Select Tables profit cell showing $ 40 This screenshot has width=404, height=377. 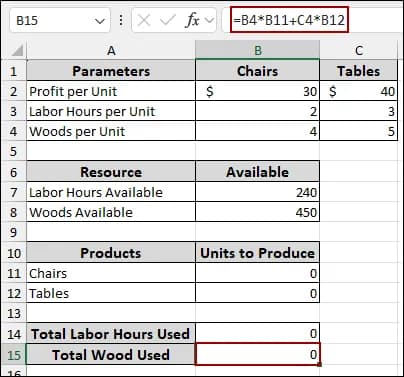tap(359, 91)
